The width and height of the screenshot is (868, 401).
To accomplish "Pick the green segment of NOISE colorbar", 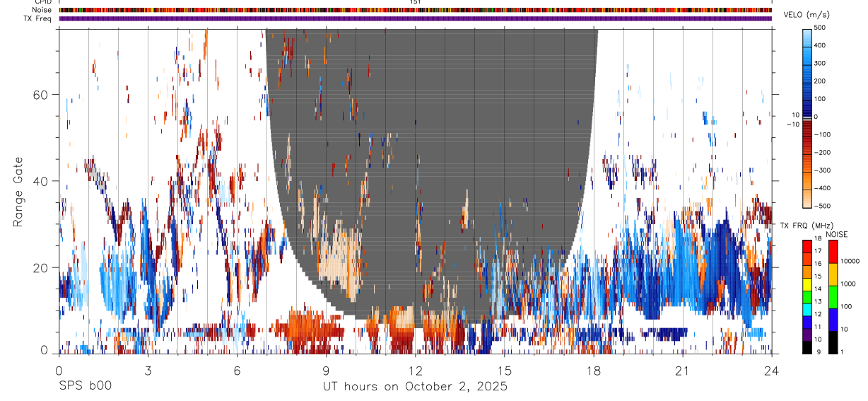I will tap(833, 296).
